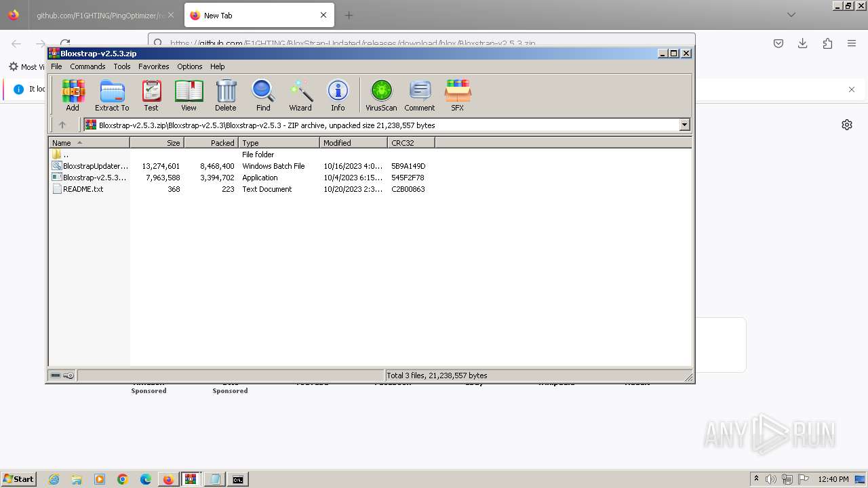
Task: Dismiss the Firefox notification bar X
Action: click(852, 89)
